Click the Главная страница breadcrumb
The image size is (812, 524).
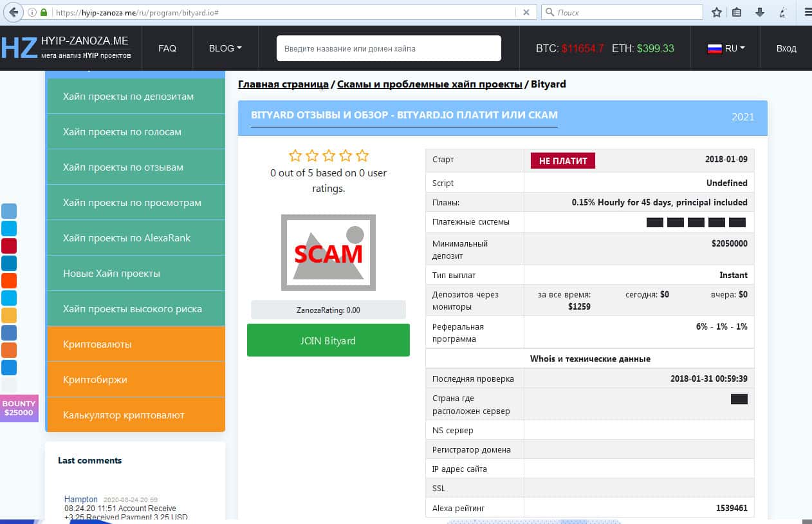pos(283,84)
